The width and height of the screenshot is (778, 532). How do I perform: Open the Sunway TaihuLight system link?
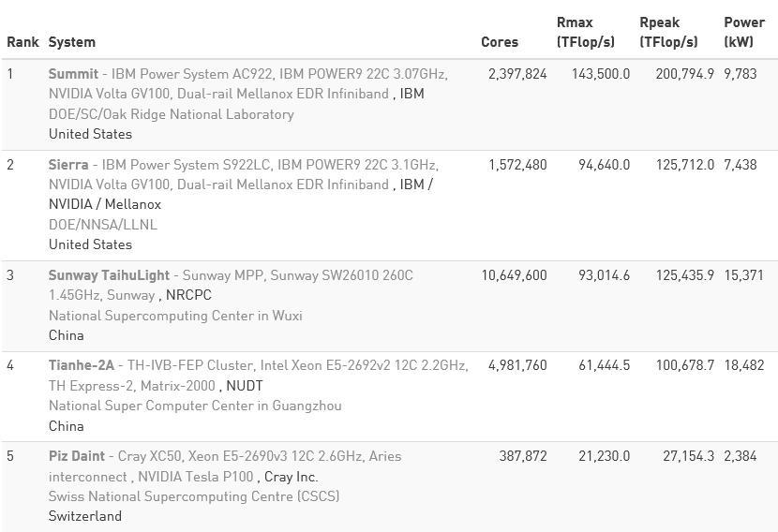109,275
